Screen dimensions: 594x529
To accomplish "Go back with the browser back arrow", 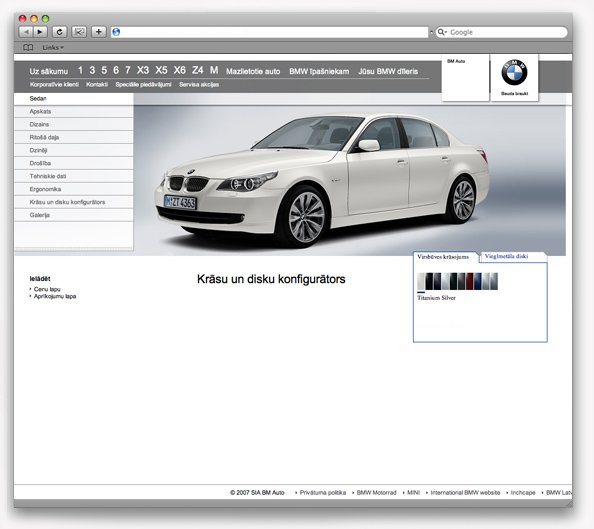I will pos(26,32).
